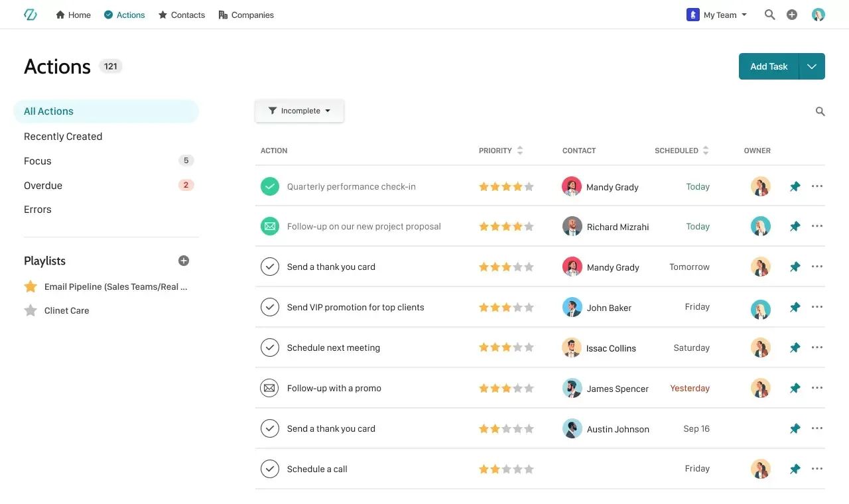The height and width of the screenshot is (504, 849).
Task: Mark Austin Johnson's thank you card task complete
Action: tap(270, 428)
